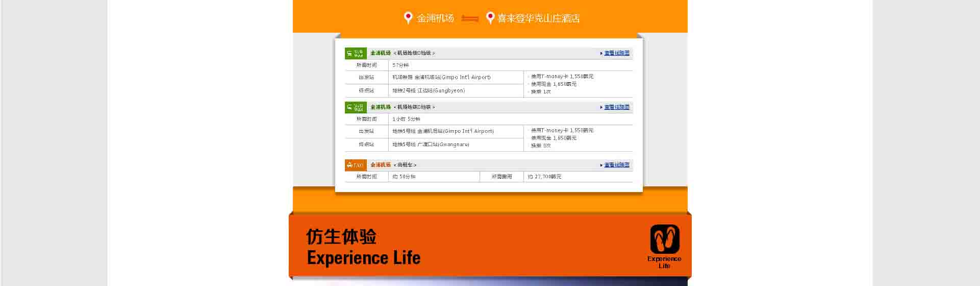The height and width of the screenshot is (286, 980).
Task: Click the 1小时 5分钟 travel time cell
Action: click(406, 119)
